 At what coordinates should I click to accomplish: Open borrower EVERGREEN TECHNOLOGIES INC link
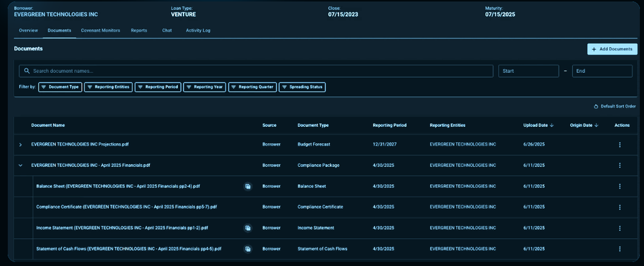point(56,14)
